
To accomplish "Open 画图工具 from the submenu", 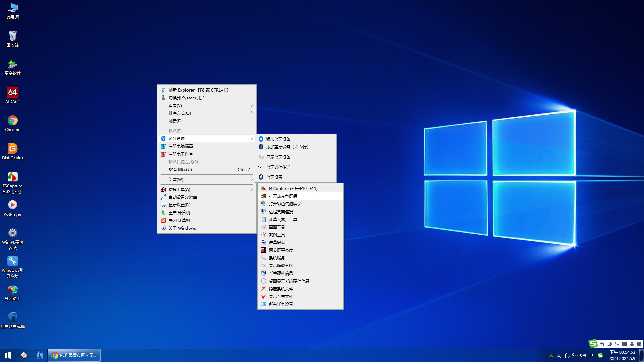I will [x=301, y=227].
